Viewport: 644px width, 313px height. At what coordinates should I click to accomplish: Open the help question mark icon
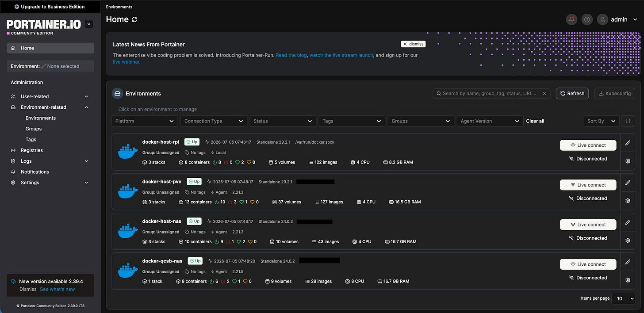click(x=587, y=19)
